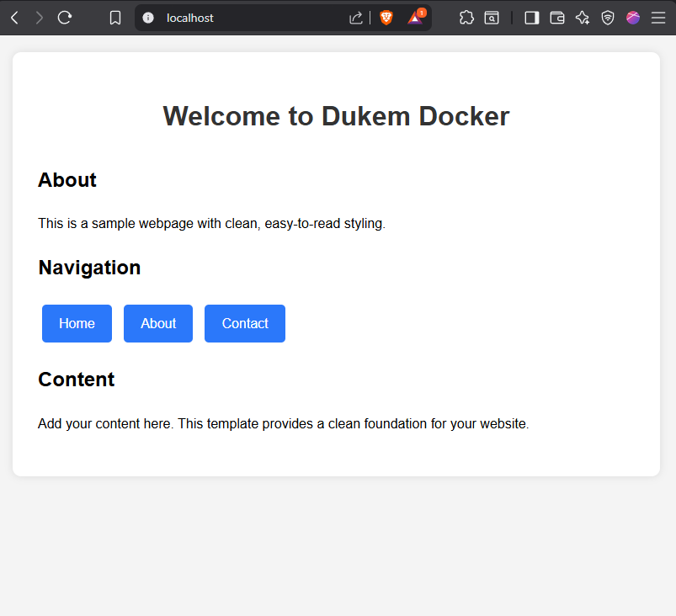Toggle the sidebar panel
Viewport: 676px width, 616px height.
tap(531, 18)
